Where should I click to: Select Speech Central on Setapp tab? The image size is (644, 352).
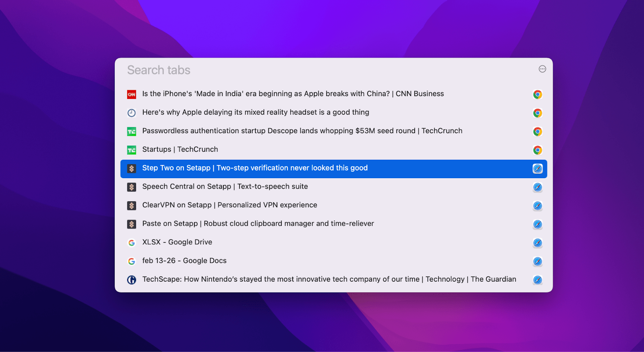334,187
